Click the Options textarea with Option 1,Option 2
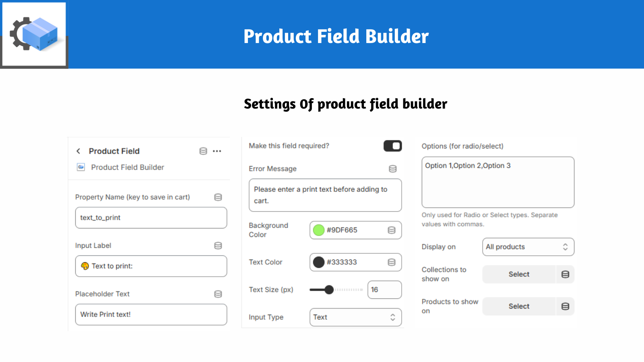The image size is (644, 362). click(x=498, y=182)
